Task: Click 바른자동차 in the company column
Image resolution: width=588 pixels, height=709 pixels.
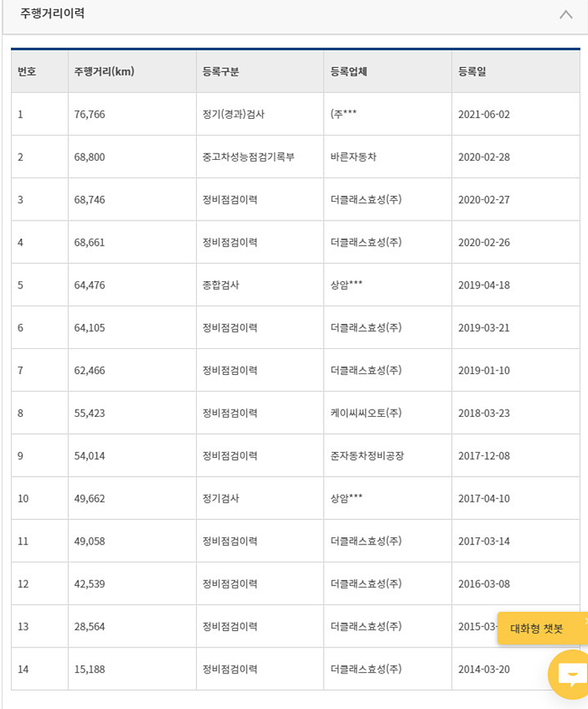Action: click(353, 157)
